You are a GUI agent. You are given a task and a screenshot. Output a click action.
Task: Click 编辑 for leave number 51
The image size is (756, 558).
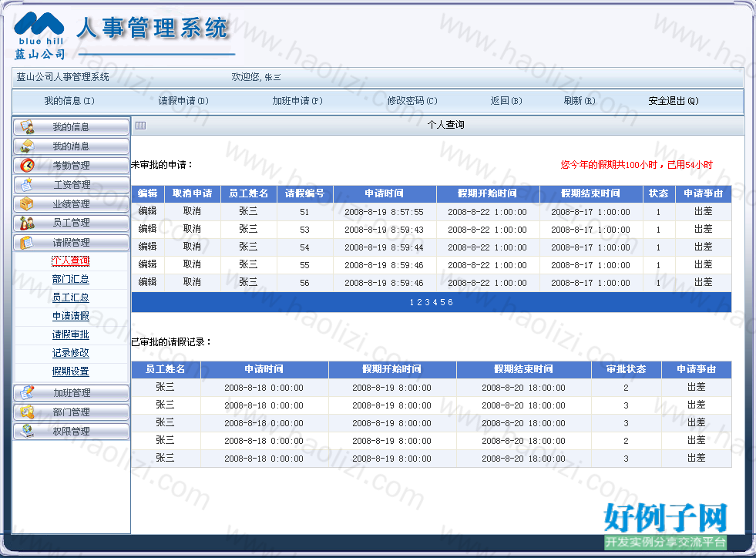147,211
